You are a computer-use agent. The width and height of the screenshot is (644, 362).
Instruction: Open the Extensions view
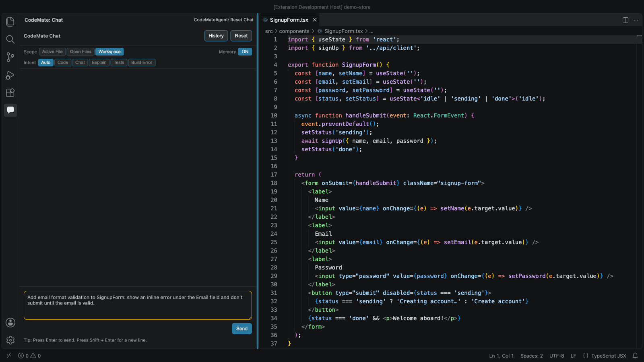10,93
